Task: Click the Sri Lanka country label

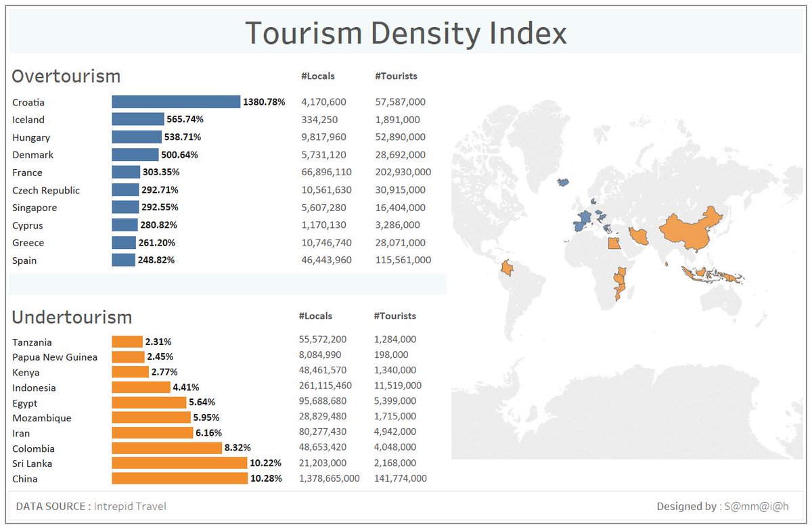Action: (32, 463)
